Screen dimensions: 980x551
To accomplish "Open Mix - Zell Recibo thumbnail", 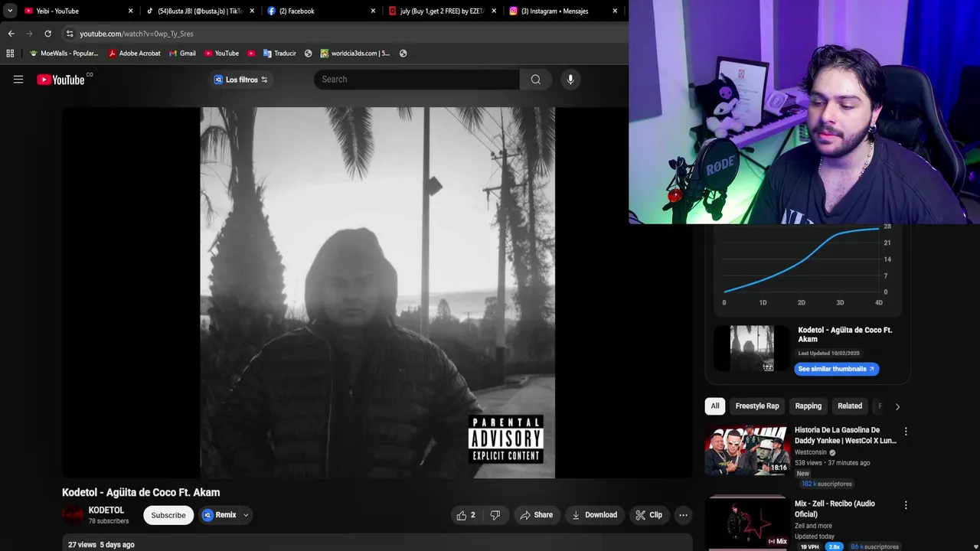I will pos(746,523).
